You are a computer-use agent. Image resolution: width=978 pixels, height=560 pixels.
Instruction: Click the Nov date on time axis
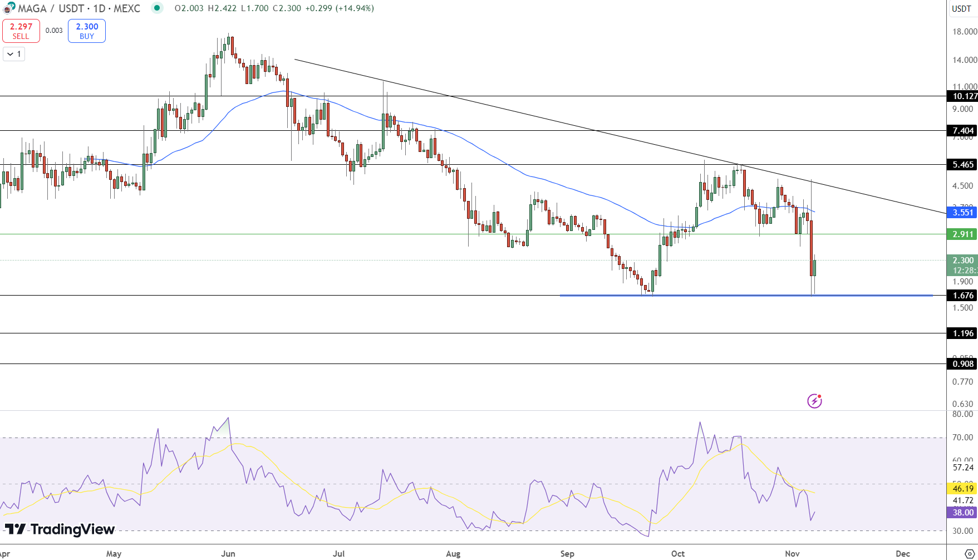[792, 553]
